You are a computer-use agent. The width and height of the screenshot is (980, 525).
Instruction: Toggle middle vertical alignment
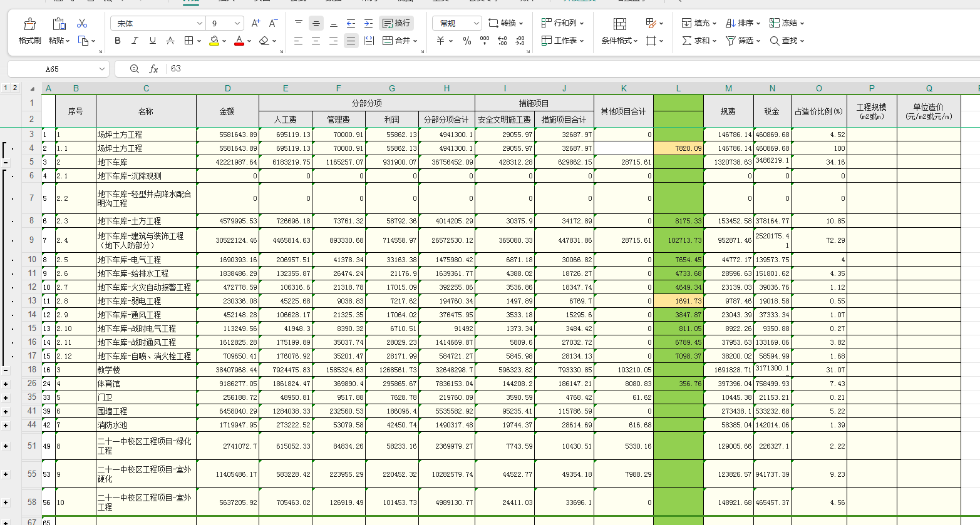(316, 23)
